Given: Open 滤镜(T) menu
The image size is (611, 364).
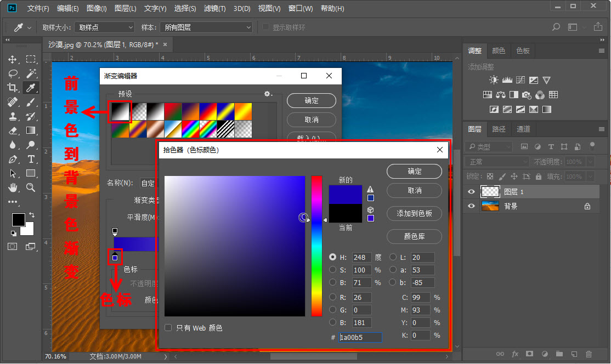Looking at the screenshot, I should [214, 8].
